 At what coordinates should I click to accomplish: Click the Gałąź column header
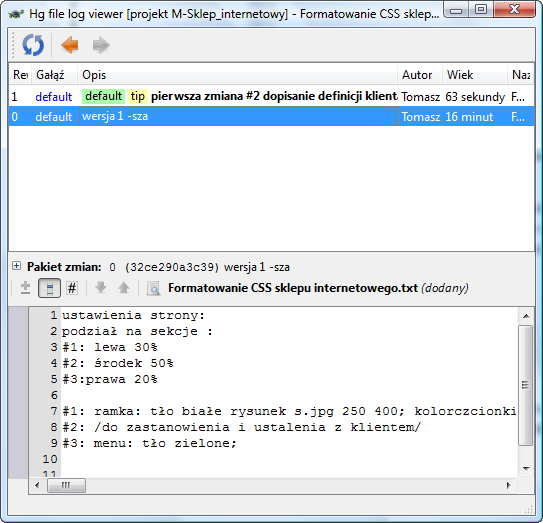(x=54, y=75)
